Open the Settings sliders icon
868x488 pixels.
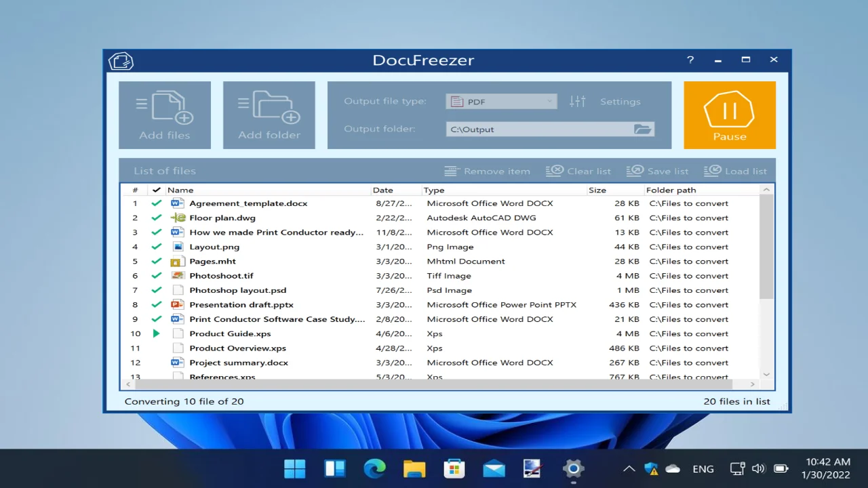(x=578, y=102)
